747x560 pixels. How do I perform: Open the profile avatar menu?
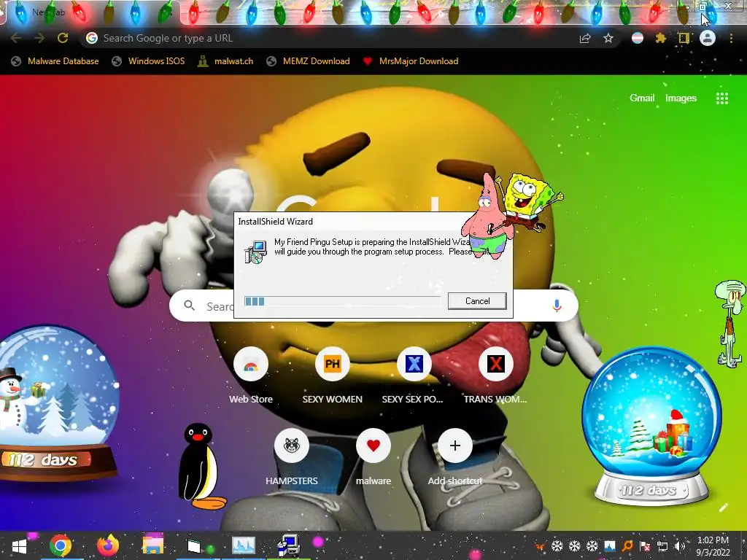708,38
